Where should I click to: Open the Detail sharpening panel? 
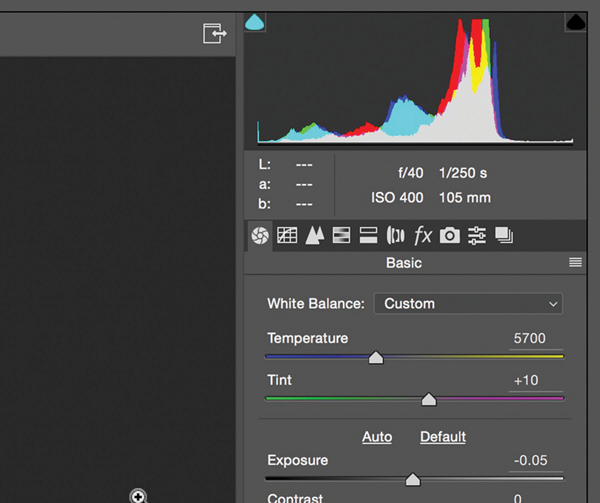pos(315,236)
